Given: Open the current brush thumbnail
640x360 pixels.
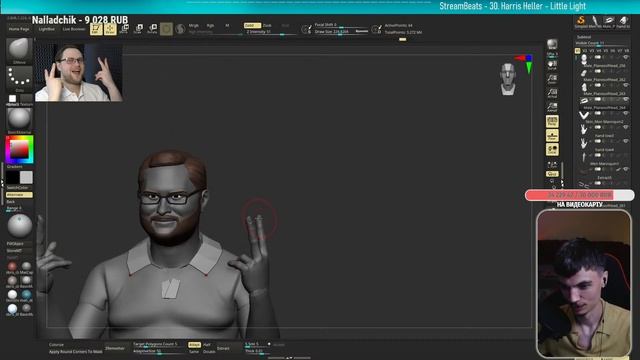Looking at the screenshot, I should click(19, 50).
